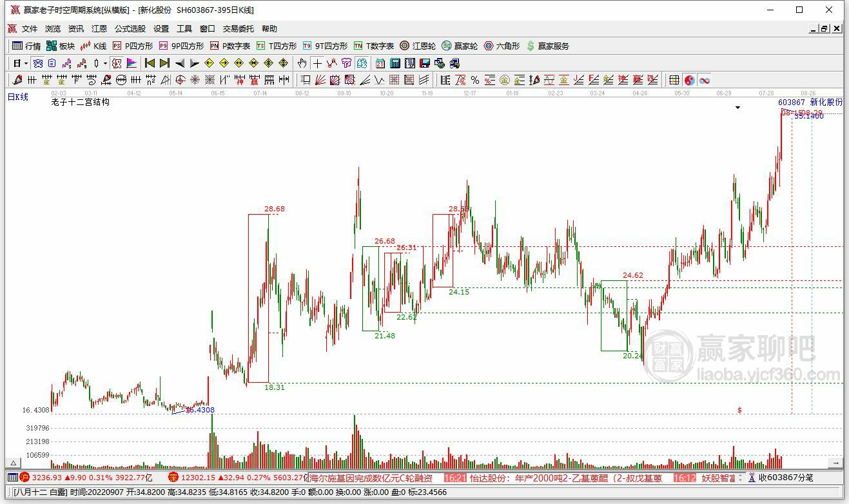Image resolution: width=849 pixels, height=504 pixels.
Task: Click the 21.48 price label
Action: coord(385,336)
